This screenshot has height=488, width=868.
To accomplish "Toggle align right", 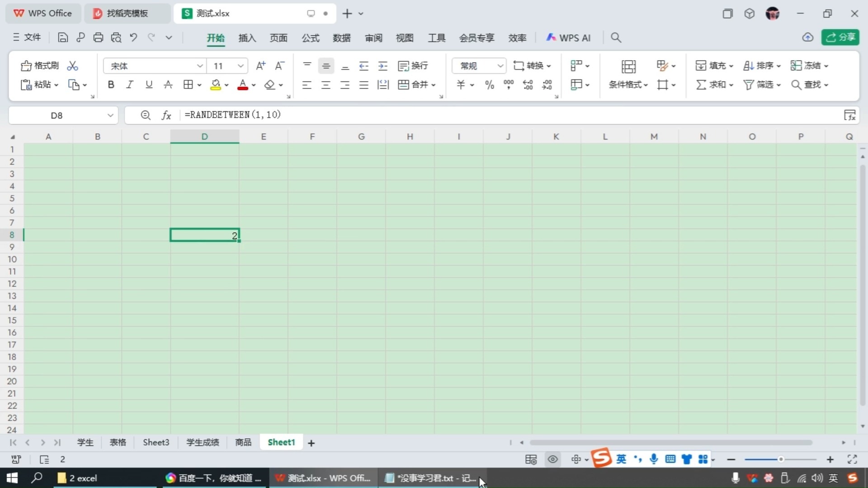I will 345,84.
